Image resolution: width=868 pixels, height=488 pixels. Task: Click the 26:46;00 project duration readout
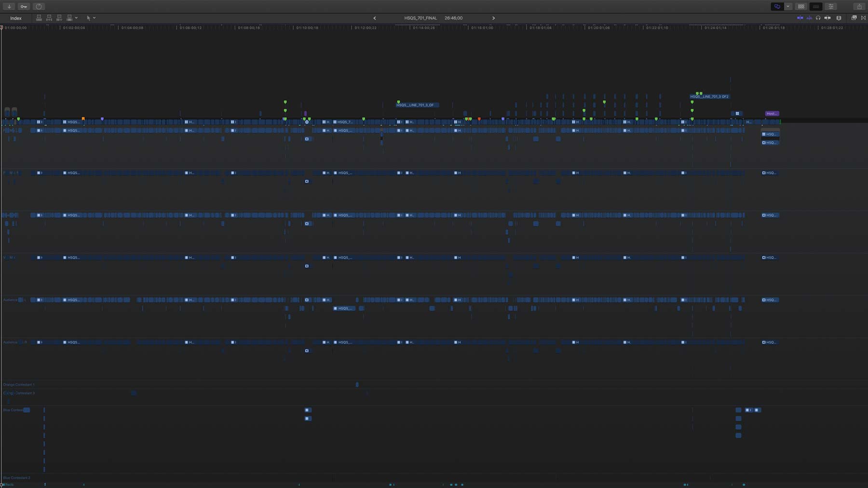[x=453, y=18]
